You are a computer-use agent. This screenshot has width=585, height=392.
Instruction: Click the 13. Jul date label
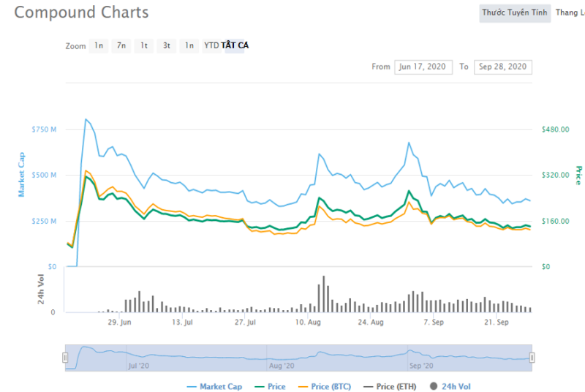point(182,323)
